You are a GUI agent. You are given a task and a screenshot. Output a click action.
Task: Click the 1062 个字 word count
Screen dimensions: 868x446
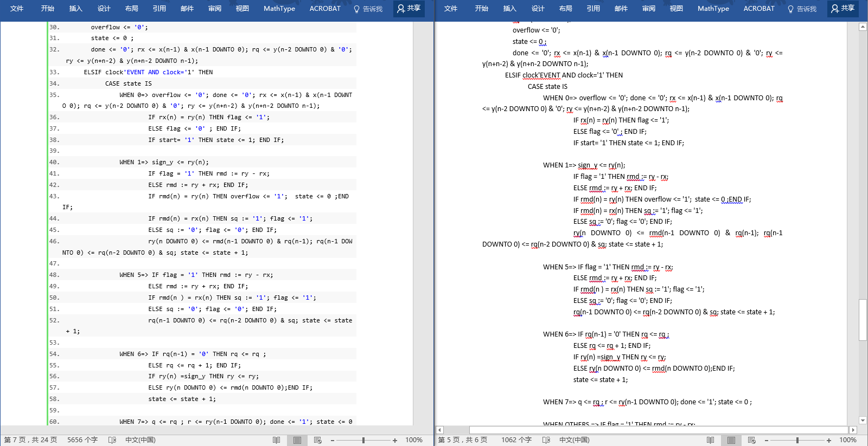coord(516,440)
